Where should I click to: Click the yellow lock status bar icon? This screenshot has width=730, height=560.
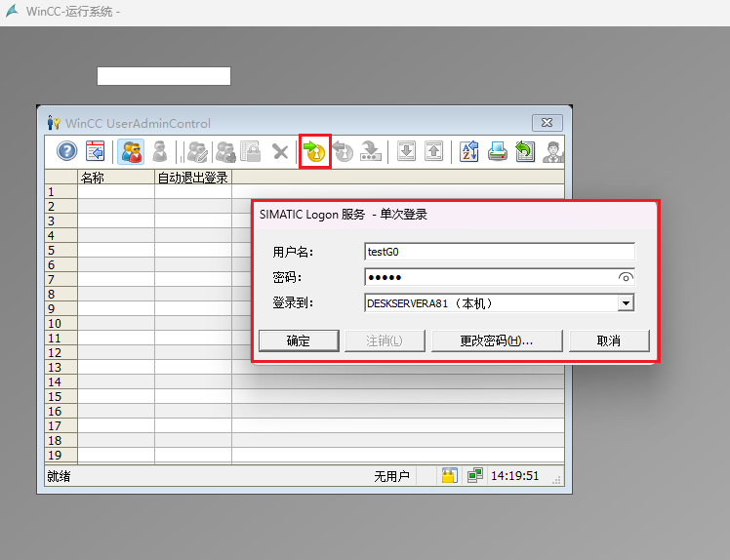(449, 476)
